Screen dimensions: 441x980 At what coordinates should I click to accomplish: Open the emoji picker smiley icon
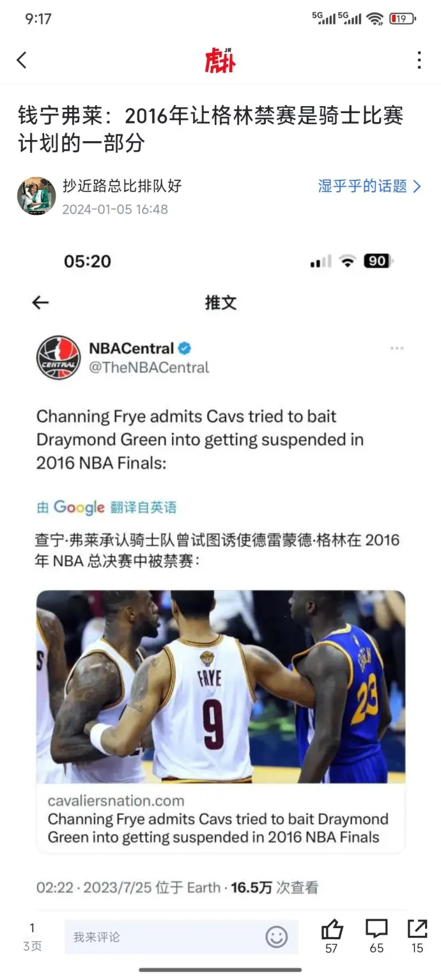pyautogui.click(x=277, y=937)
